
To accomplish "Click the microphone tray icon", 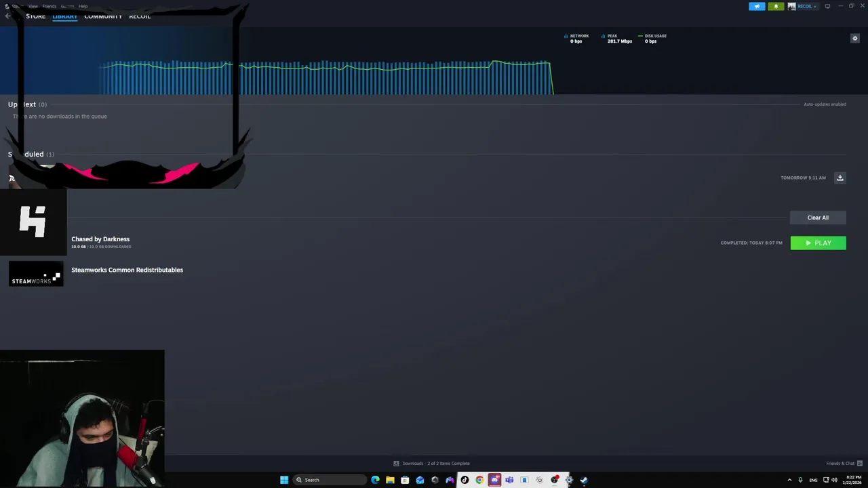I will click(800, 480).
